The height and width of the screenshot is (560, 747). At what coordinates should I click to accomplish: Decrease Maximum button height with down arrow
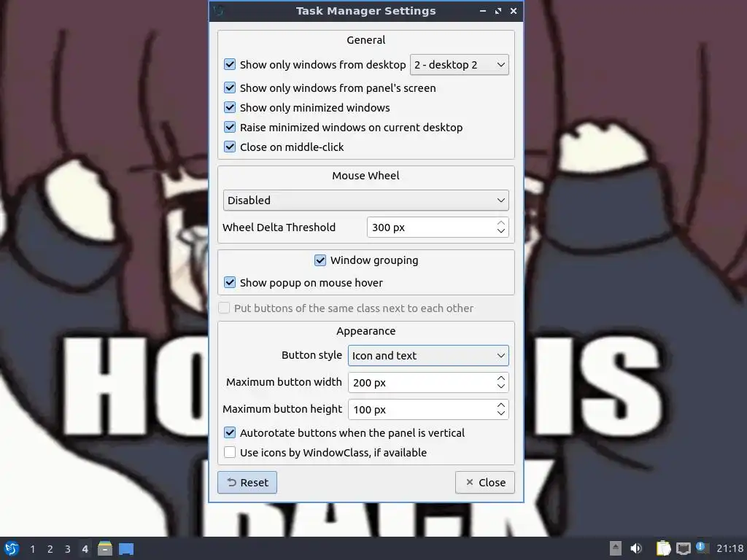(x=500, y=414)
